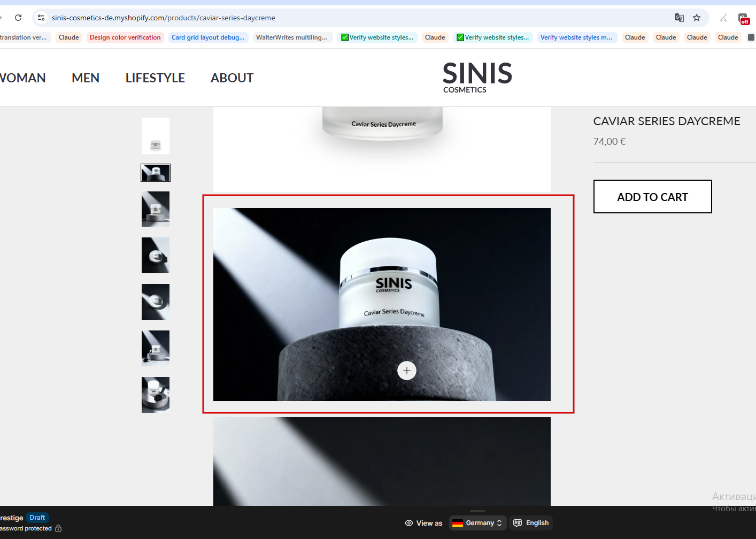Select the fourth product thumbnail
The height and width of the screenshot is (539, 756).
(x=156, y=256)
